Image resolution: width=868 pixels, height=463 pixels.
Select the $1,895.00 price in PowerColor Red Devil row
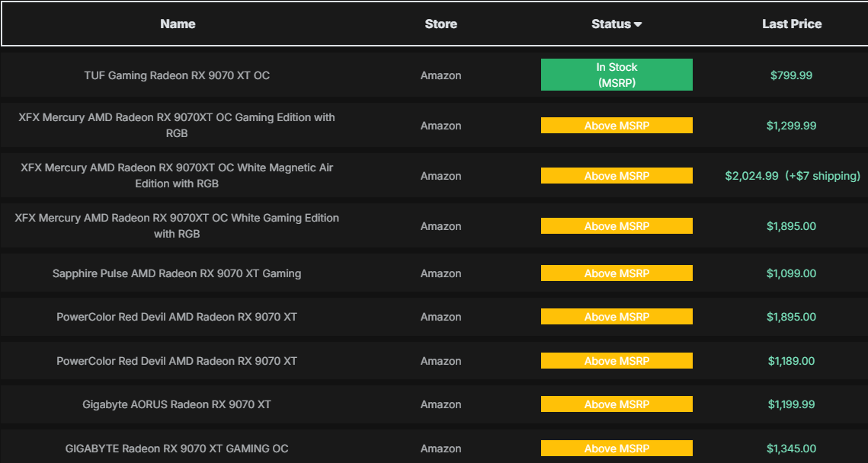[791, 317]
